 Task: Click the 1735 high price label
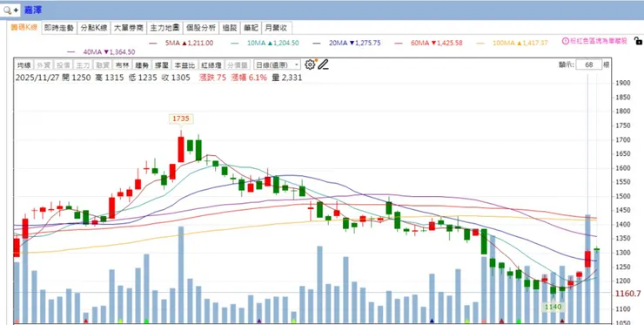181,118
